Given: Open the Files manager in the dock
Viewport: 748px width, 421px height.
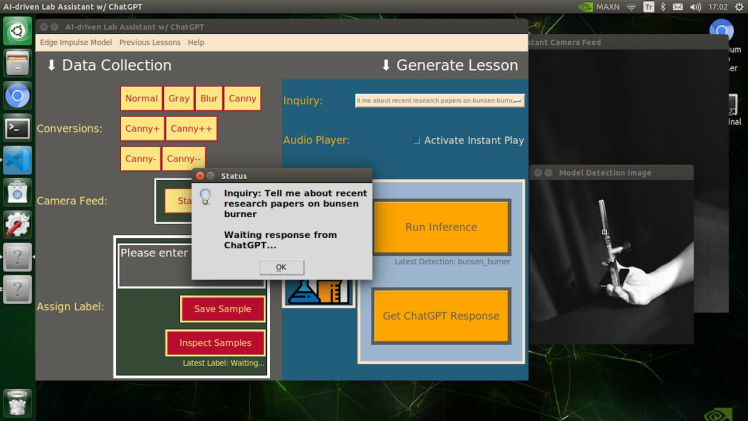Looking at the screenshot, I should click(x=18, y=63).
